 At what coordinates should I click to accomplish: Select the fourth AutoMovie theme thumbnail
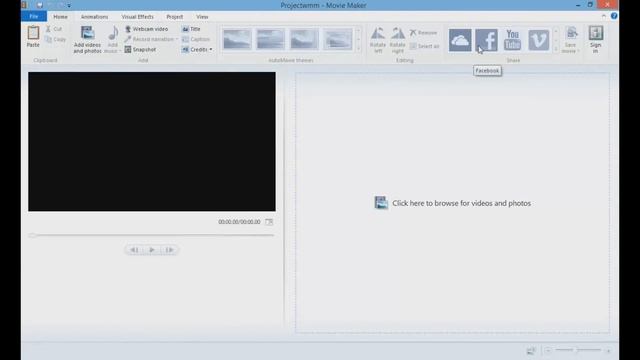[x=338, y=39]
